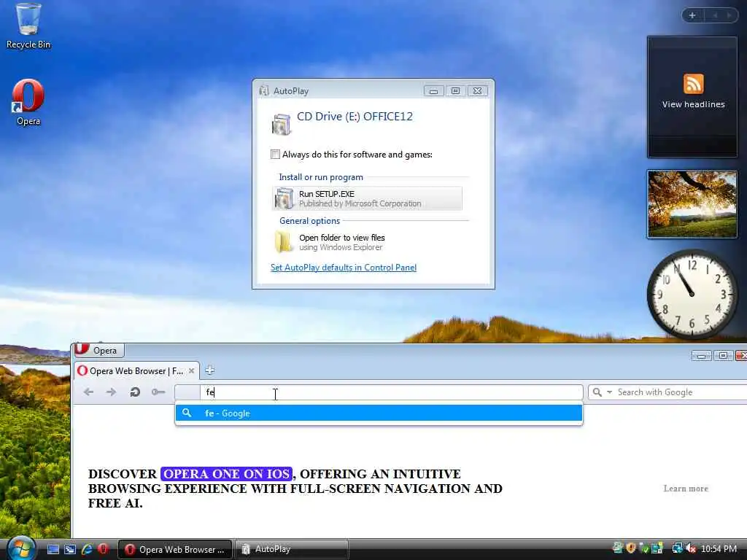747x560 pixels.
Task: Switch to Opera Web Browser taskbar button
Action: click(175, 549)
